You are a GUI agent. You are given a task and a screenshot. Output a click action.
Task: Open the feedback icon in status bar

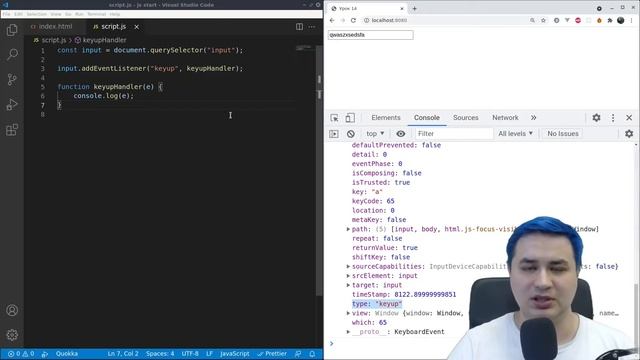point(298,354)
